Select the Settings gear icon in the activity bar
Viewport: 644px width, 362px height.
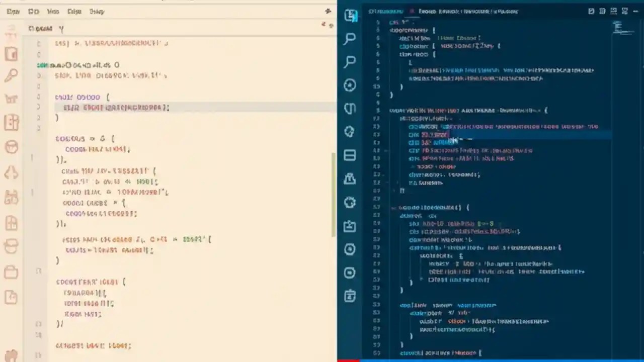tap(350, 203)
